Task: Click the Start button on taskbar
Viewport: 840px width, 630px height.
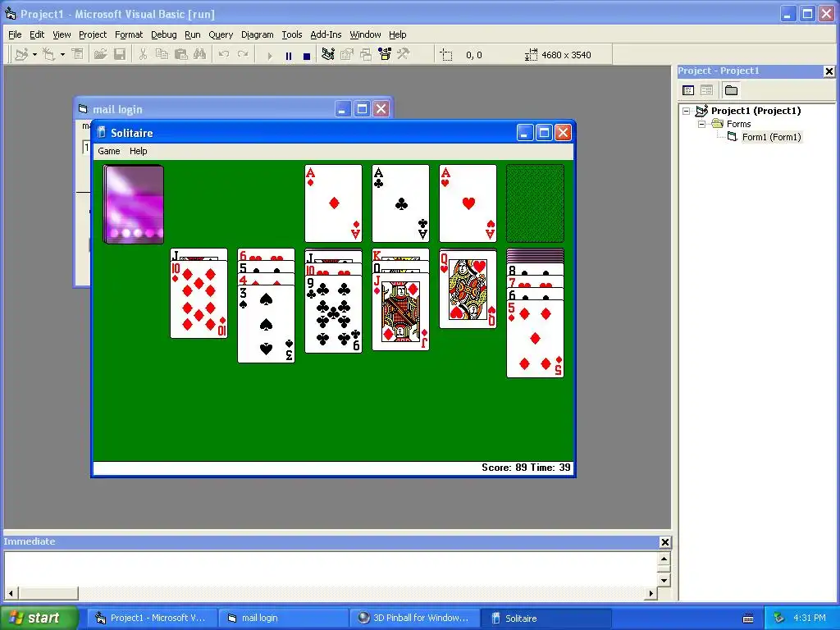Action: pos(39,618)
